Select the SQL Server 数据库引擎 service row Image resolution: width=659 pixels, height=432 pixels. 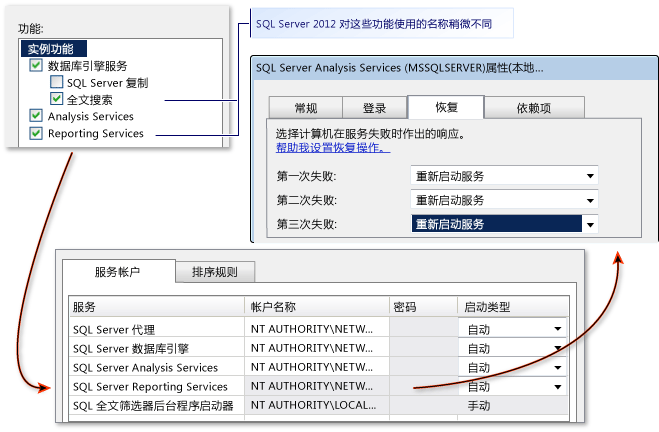(x=319, y=348)
